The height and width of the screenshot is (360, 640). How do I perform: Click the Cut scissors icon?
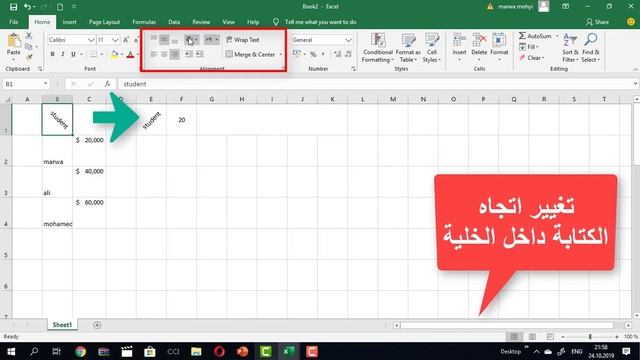[29, 36]
